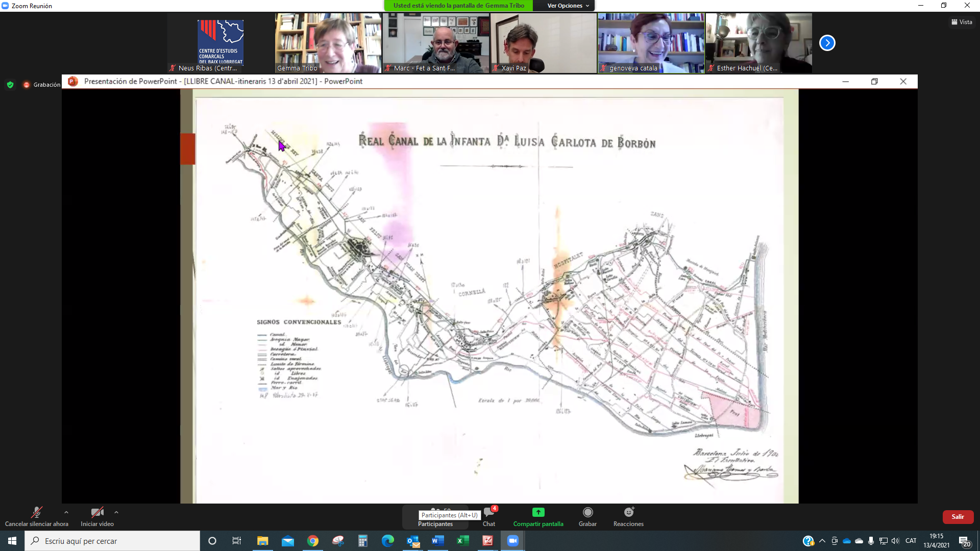The width and height of the screenshot is (980, 551).
Task: Open Excel from the taskbar
Action: (x=462, y=541)
